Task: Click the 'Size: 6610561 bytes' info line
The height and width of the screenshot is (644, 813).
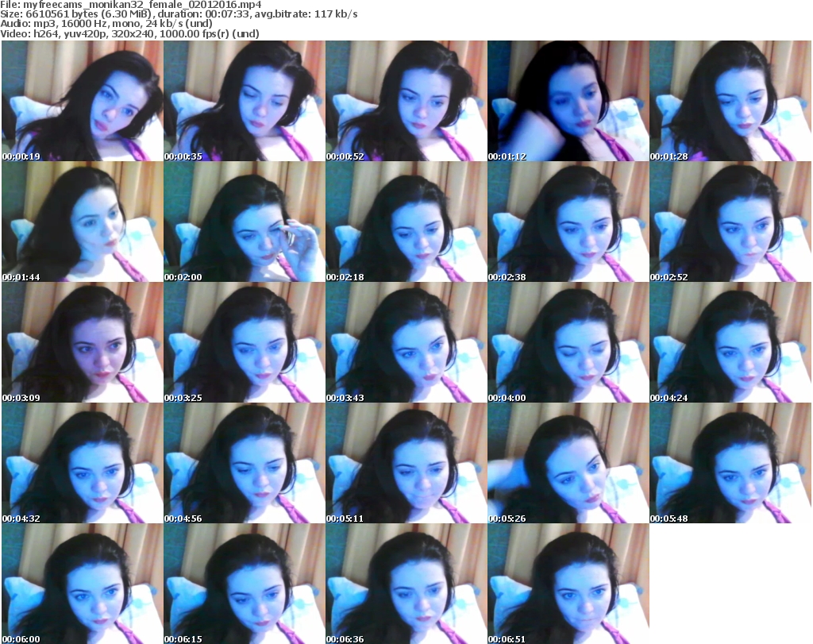Action: (179, 14)
